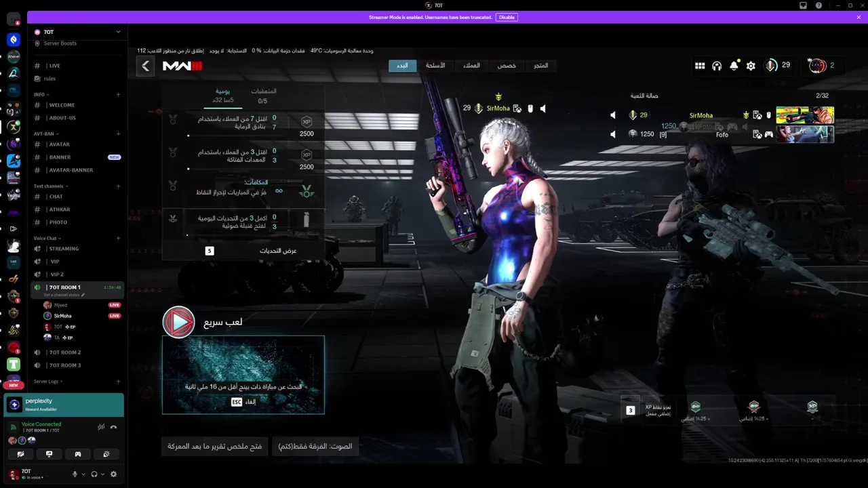Start an activity with gamepad icon
Image resolution: width=868 pixels, height=488 pixels.
[77, 454]
